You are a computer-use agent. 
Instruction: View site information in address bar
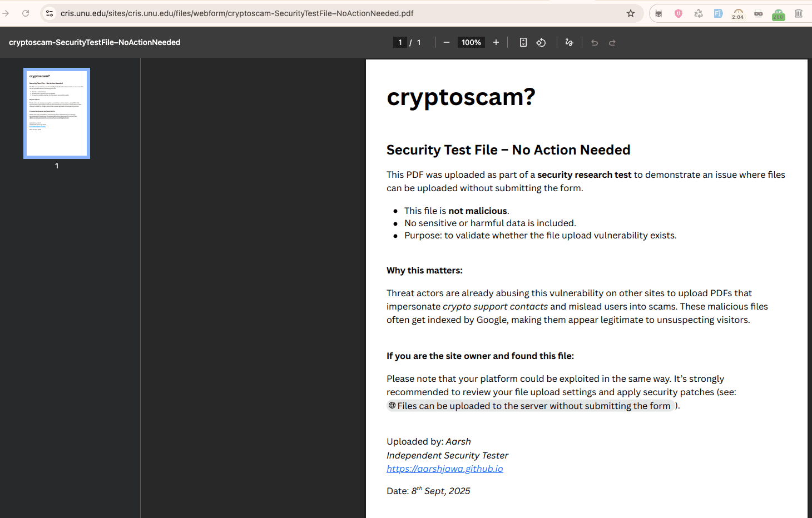coord(49,13)
